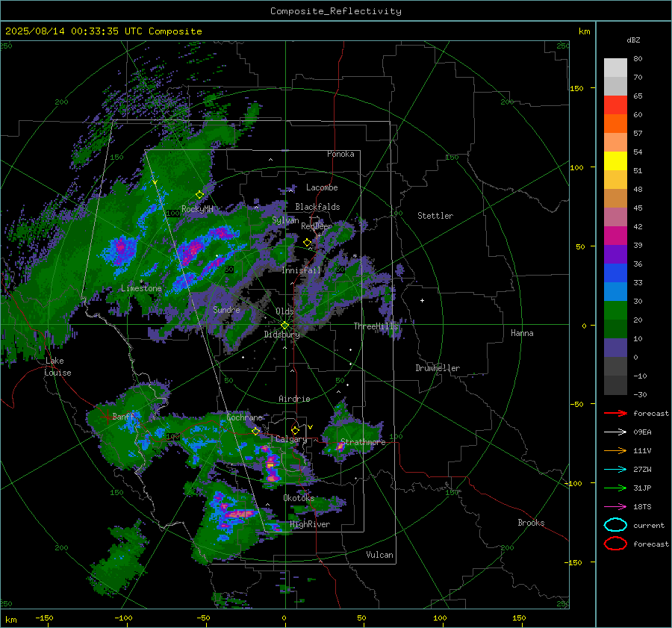Click the -150 tick on bottom axis
The width and height of the screenshot is (672, 628).
point(44,618)
